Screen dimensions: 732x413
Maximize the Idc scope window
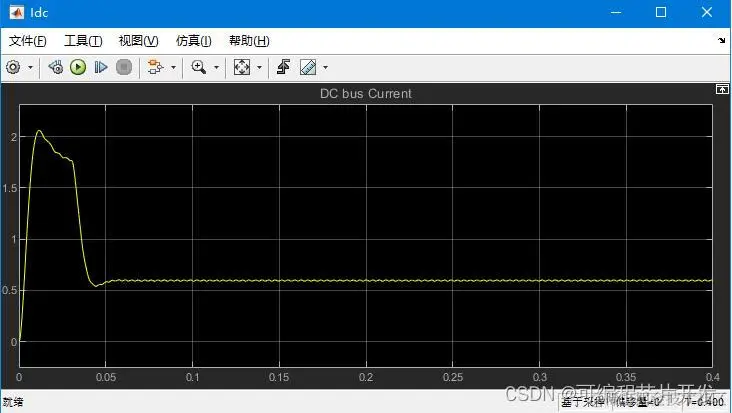[x=661, y=13]
